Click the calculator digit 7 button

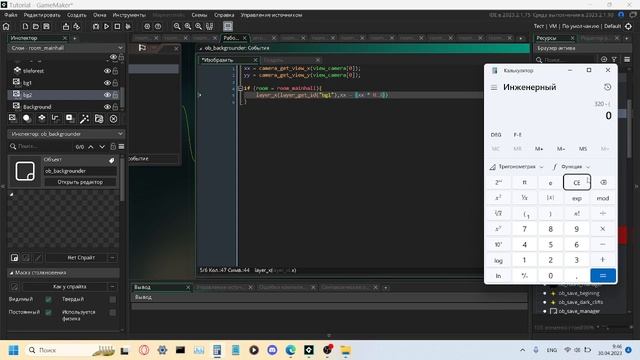click(524, 229)
